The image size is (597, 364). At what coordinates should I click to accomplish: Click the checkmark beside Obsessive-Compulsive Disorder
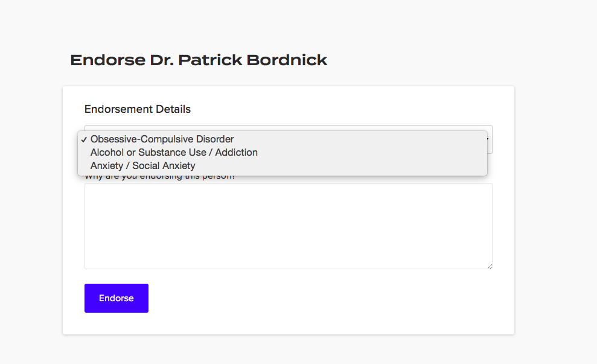click(84, 139)
